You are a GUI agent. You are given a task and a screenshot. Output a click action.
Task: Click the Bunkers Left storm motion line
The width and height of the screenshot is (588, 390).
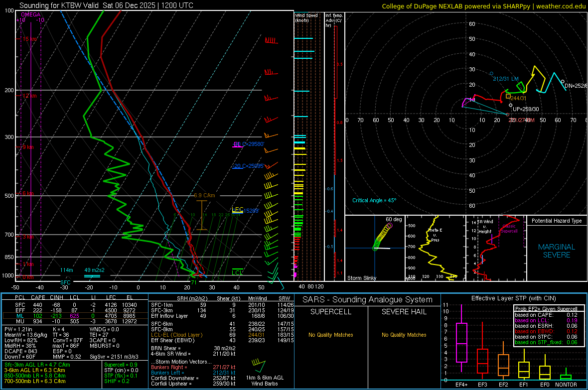click(193, 373)
